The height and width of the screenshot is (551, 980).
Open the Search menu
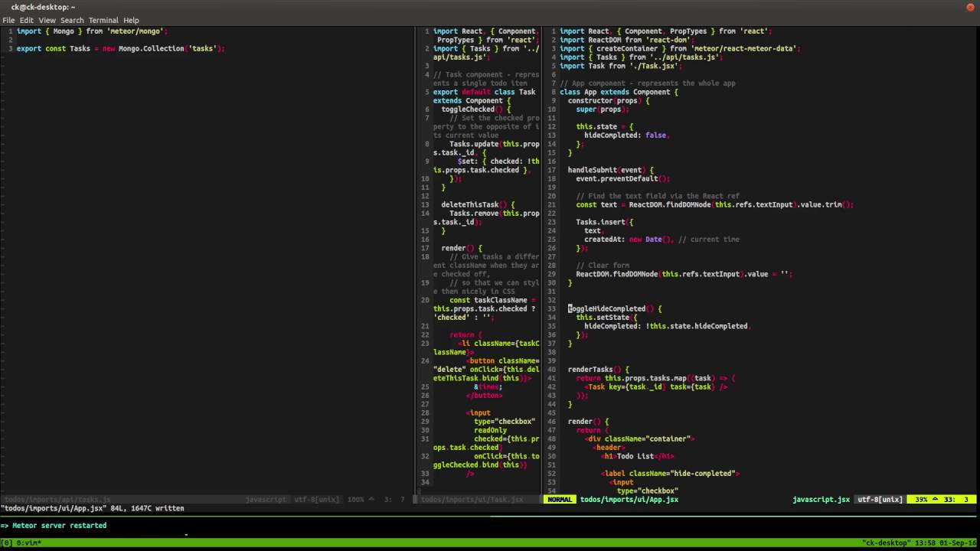click(x=72, y=20)
